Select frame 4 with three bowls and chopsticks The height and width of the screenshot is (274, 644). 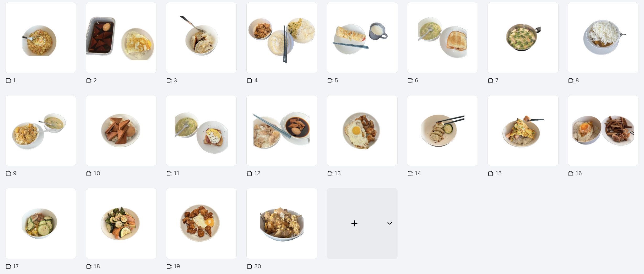[282, 38]
